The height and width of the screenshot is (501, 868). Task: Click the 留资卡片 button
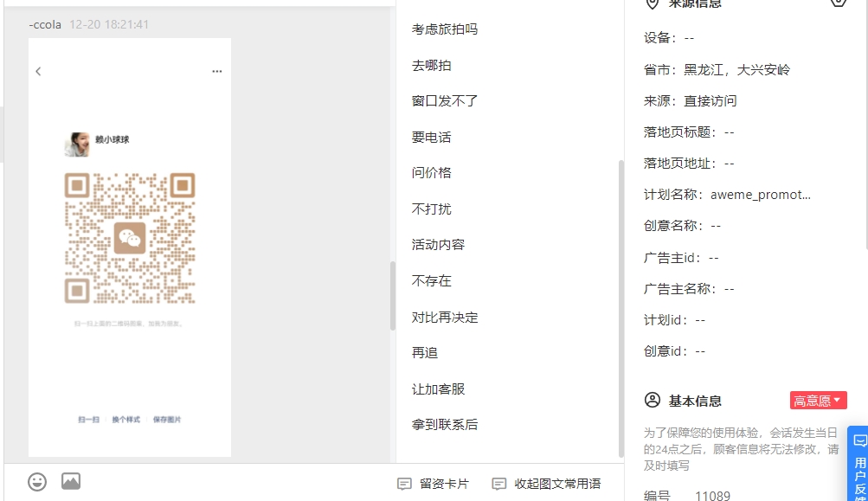coord(433,484)
